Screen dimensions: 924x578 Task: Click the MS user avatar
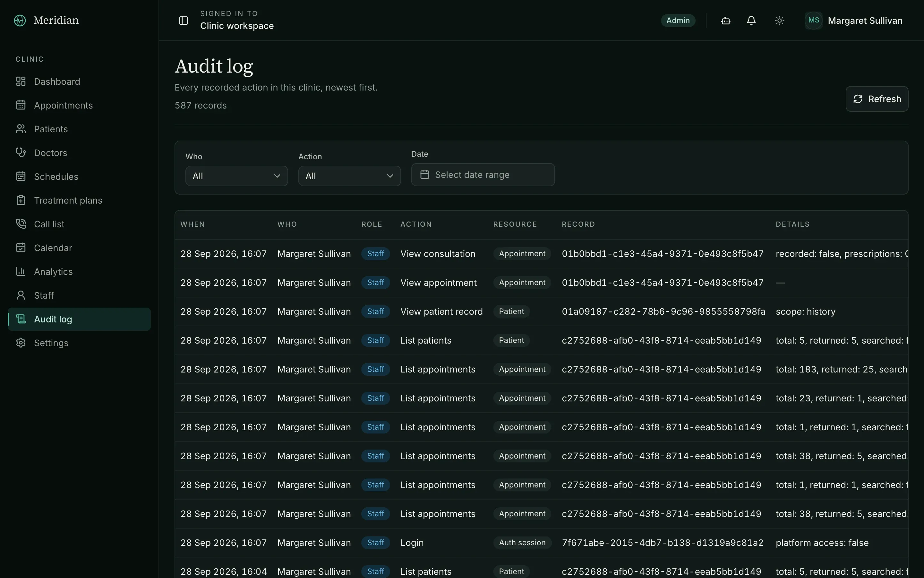click(814, 20)
